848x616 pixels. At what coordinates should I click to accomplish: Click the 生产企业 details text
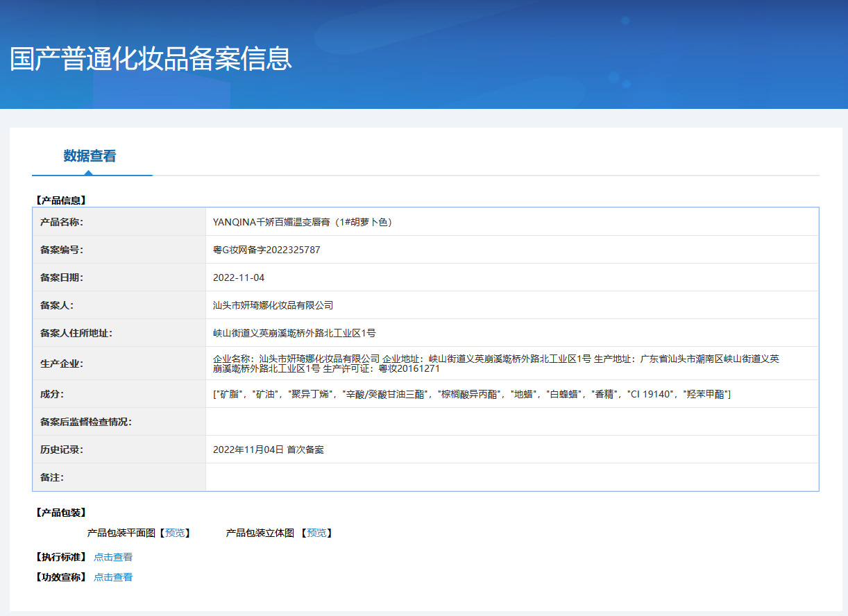(495, 363)
